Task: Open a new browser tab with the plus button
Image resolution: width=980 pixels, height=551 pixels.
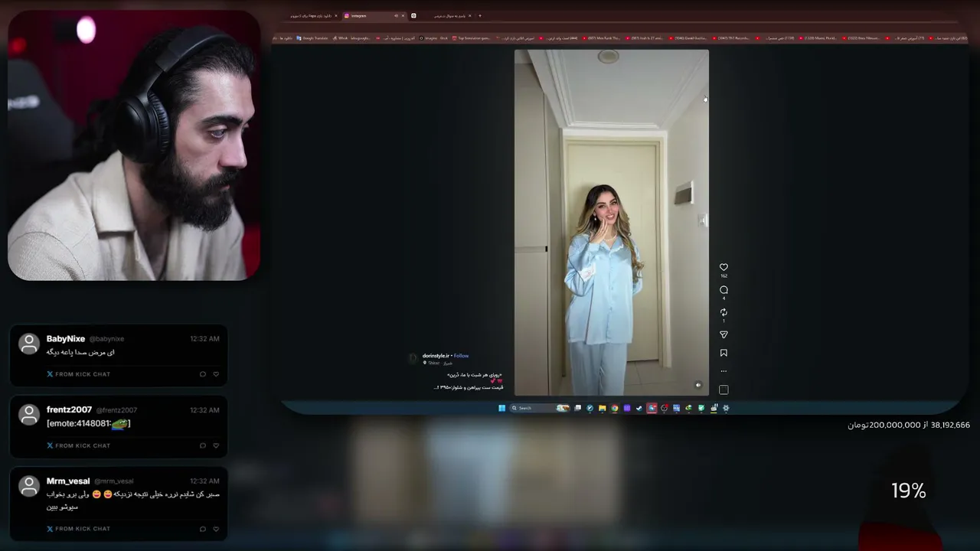Action: 480,15
